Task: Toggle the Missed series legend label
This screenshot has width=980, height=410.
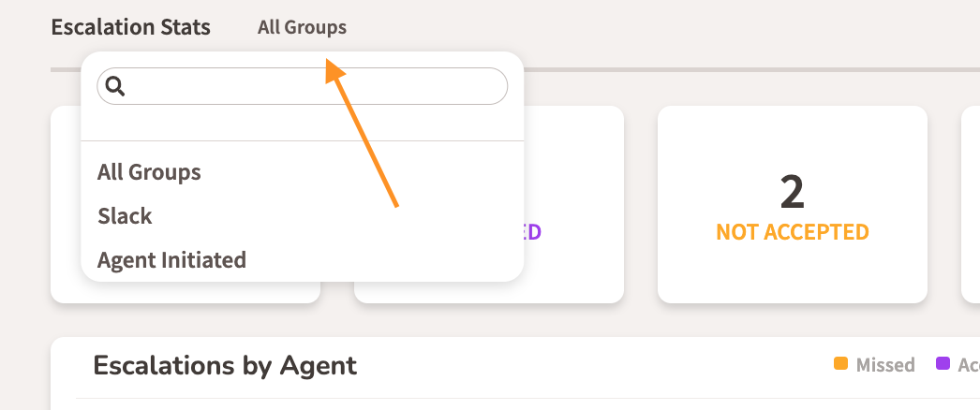Action: click(x=885, y=365)
